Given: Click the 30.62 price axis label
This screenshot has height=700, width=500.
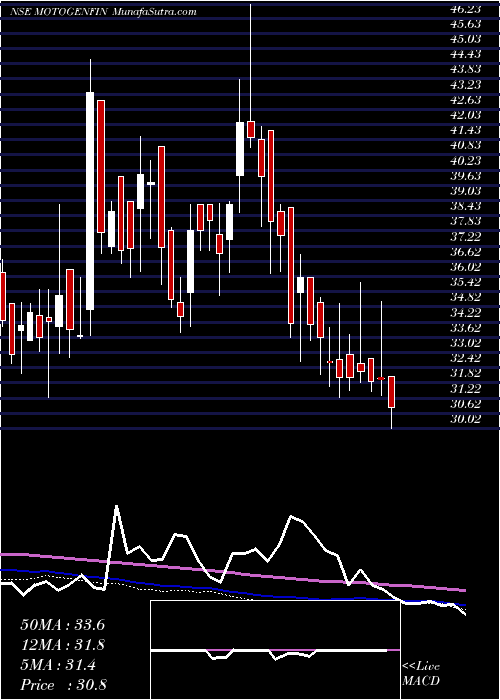Looking at the screenshot, I should pyautogui.click(x=465, y=403).
